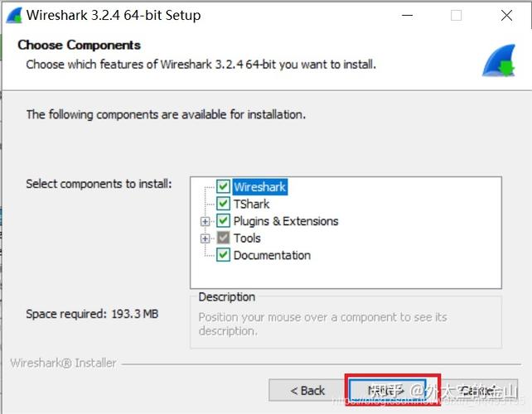This screenshot has width=532, height=414.
Task: Go back with the Back button
Action: [x=307, y=390]
